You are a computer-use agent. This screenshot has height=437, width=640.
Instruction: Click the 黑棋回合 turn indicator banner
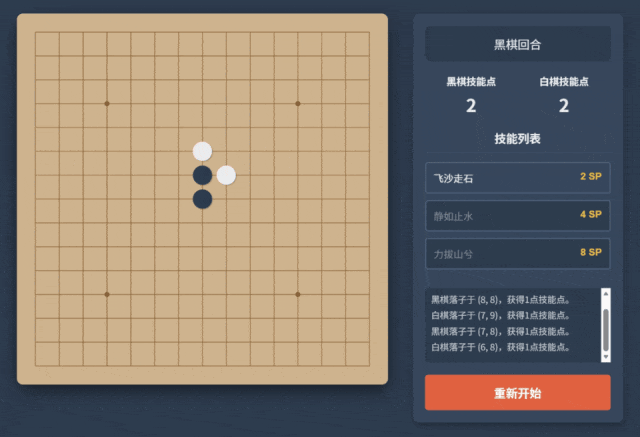[518, 44]
